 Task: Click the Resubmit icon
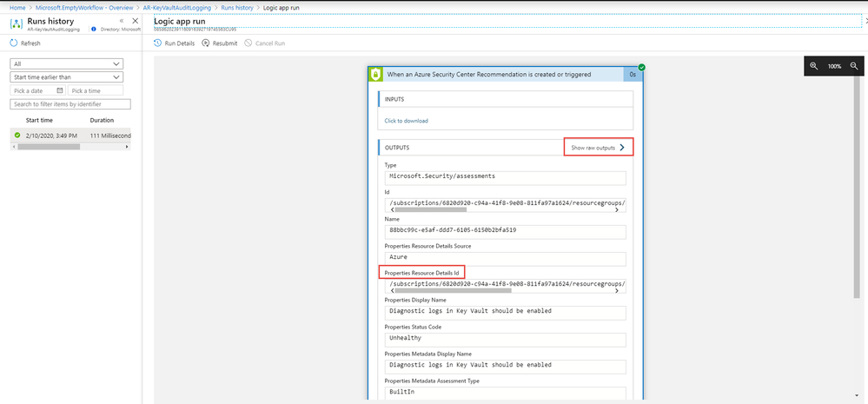[x=205, y=43]
